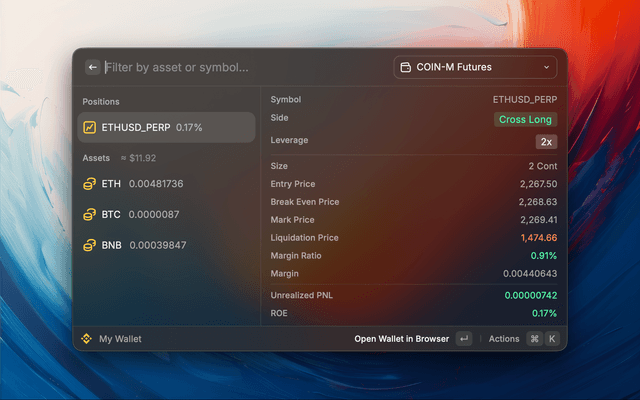The height and width of the screenshot is (400, 640).
Task: Click the BNB asset coin icon
Action: 90,245
